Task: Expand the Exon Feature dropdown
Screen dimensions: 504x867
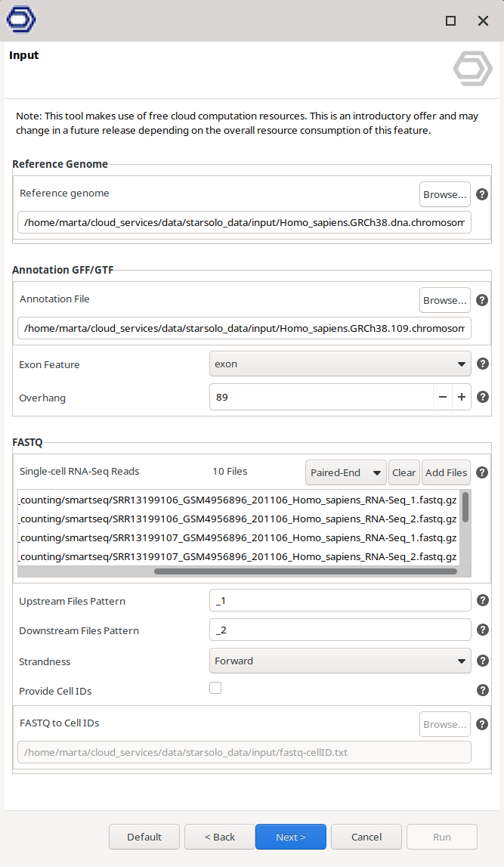Action: point(340,364)
